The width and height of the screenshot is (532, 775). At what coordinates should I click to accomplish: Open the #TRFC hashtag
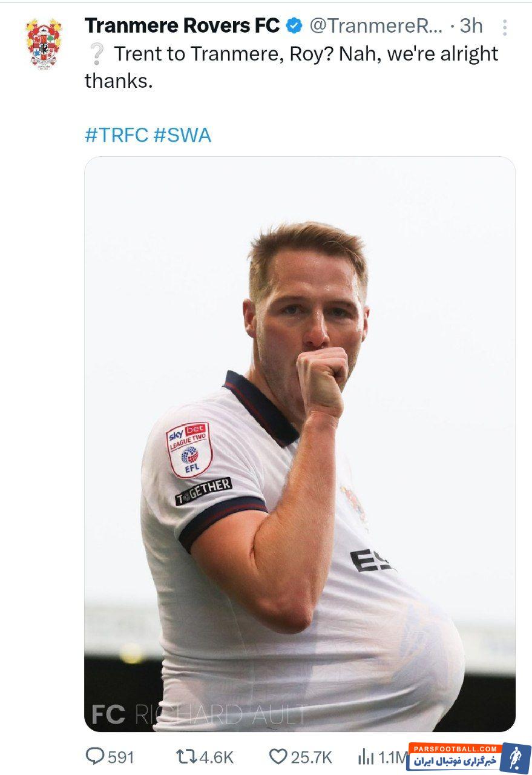116,135
